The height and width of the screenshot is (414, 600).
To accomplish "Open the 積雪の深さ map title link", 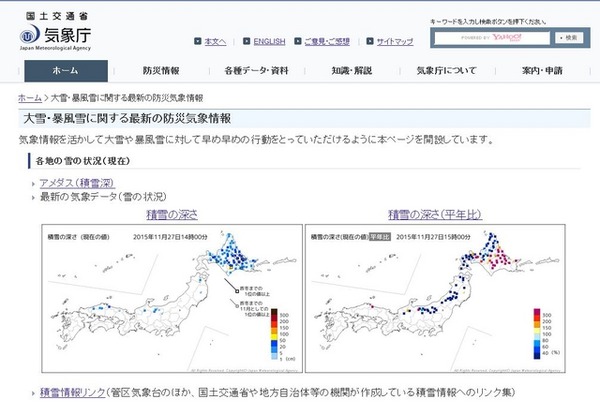I will click(x=172, y=215).
